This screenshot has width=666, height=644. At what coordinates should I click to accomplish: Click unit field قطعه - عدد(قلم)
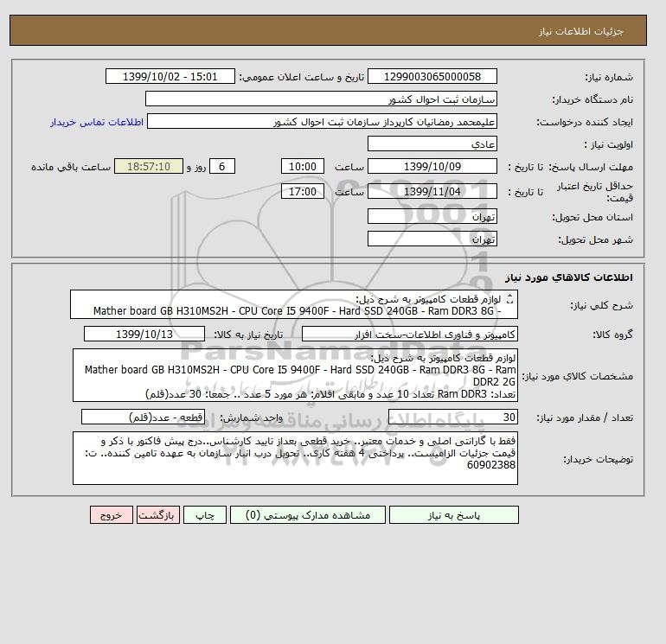[x=143, y=417]
